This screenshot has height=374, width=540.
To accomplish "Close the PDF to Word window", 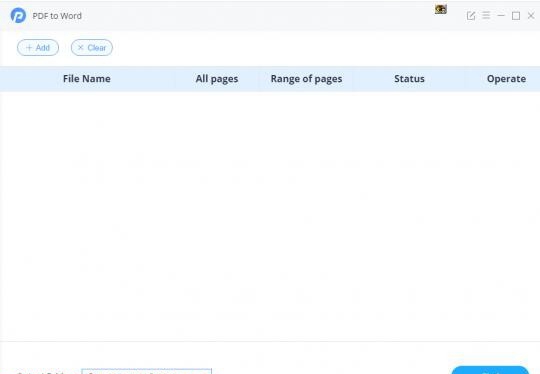I will 531,15.
